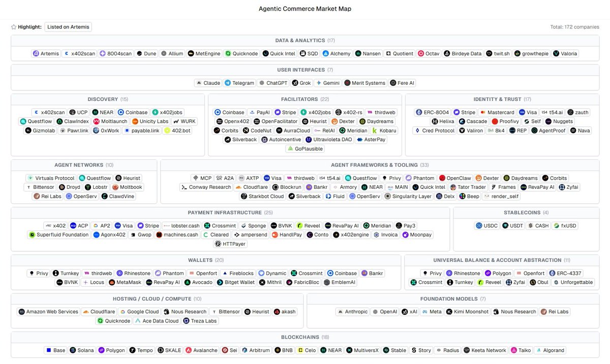Click the Mastercard logo icon
The image size is (610, 364).
[x=483, y=112]
